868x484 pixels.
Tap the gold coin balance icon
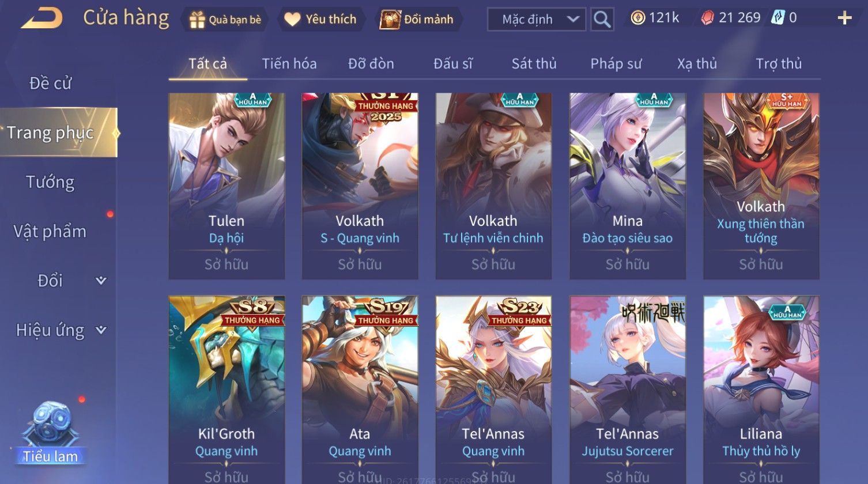[637, 18]
